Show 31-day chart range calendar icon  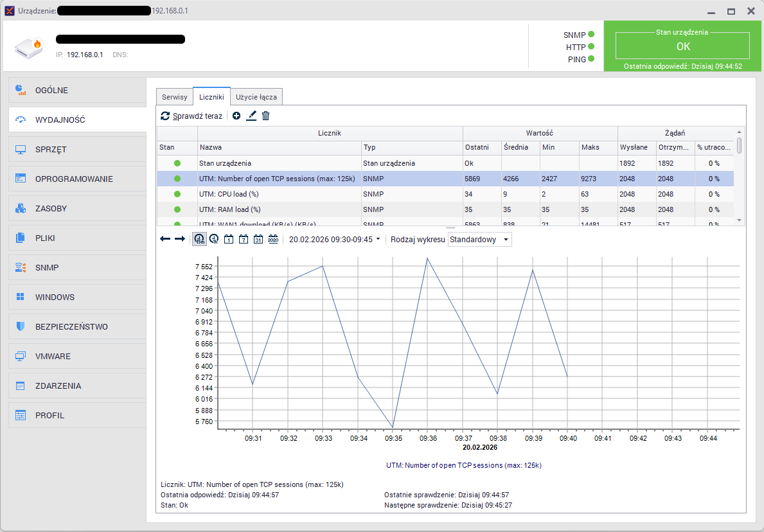[x=258, y=239]
